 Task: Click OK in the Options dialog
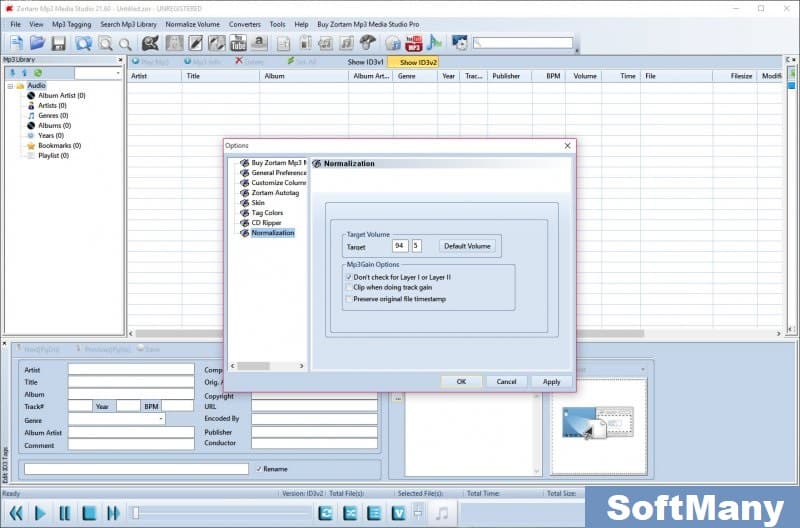[x=461, y=382]
